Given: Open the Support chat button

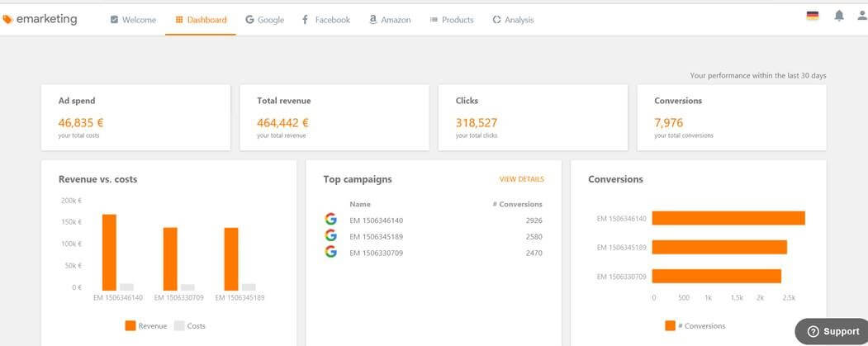Looking at the screenshot, I should click(832, 332).
